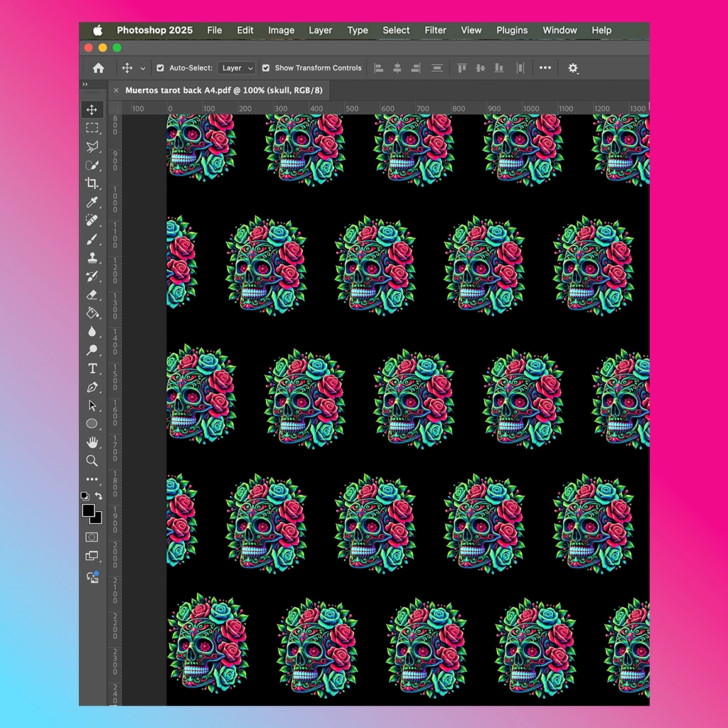Click the ruler origin corner box
Image resolution: width=728 pixels, height=728 pixels.
(114, 108)
